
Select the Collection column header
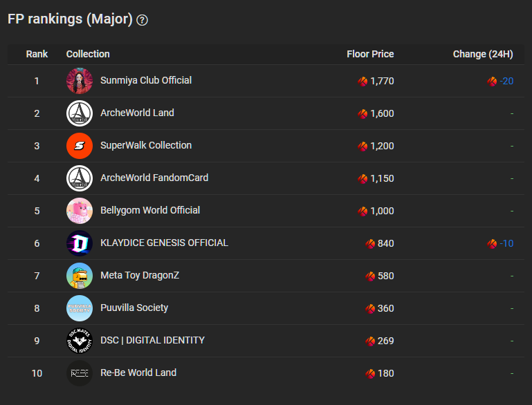(88, 54)
